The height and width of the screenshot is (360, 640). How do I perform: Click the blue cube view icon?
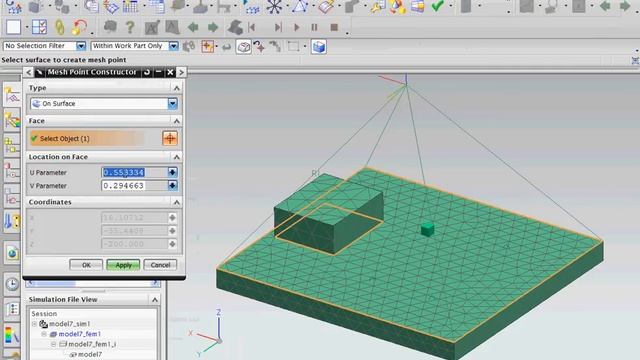tap(319, 47)
